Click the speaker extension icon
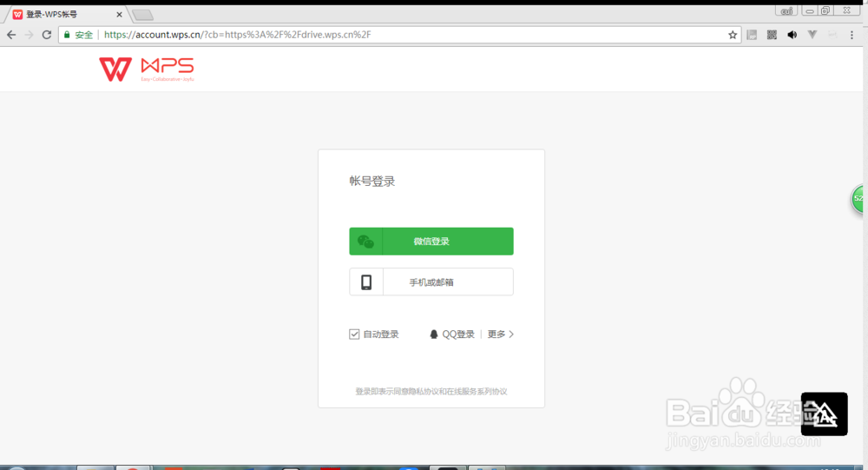Image resolution: width=868 pixels, height=470 pixels. [792, 35]
